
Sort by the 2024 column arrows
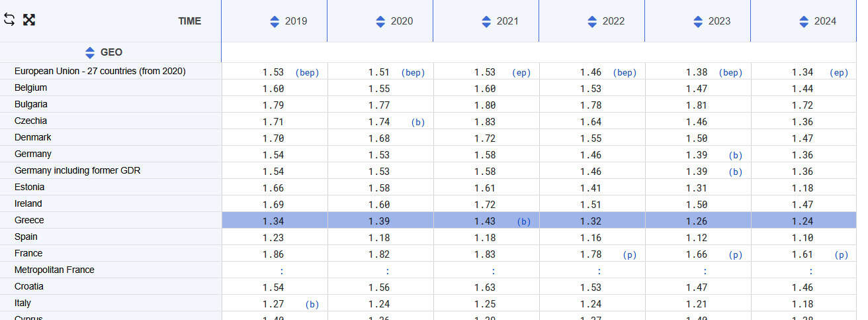(804, 21)
